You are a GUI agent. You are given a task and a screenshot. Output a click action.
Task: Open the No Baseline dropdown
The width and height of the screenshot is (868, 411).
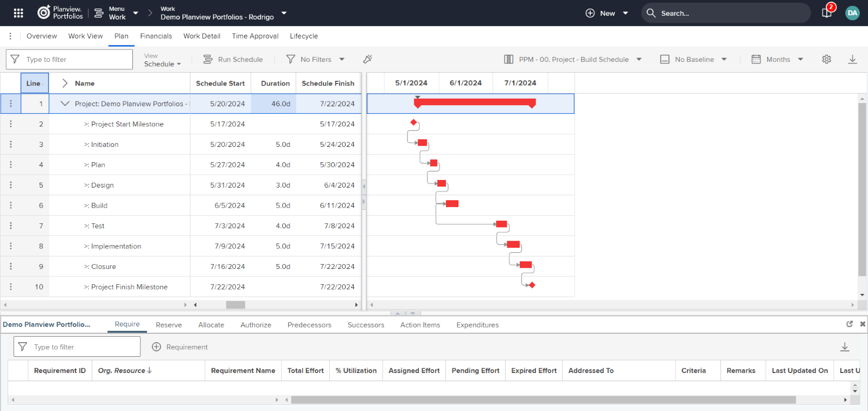pyautogui.click(x=693, y=59)
